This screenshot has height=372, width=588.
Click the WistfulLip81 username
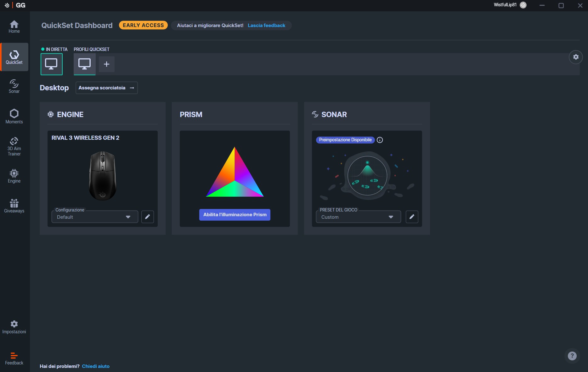pyautogui.click(x=505, y=5)
